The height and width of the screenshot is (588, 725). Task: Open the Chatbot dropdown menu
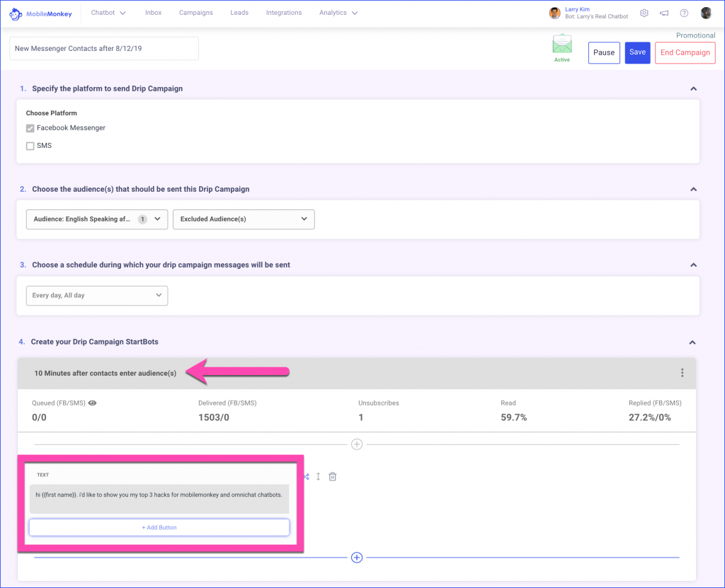[108, 13]
